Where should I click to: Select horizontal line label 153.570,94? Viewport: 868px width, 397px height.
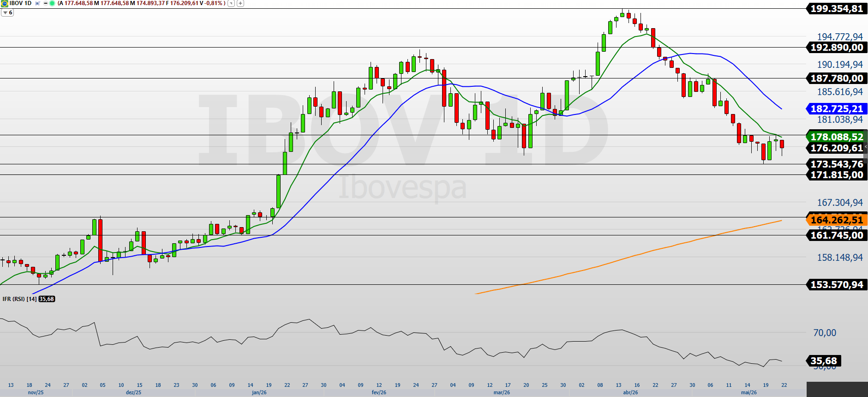837,285
